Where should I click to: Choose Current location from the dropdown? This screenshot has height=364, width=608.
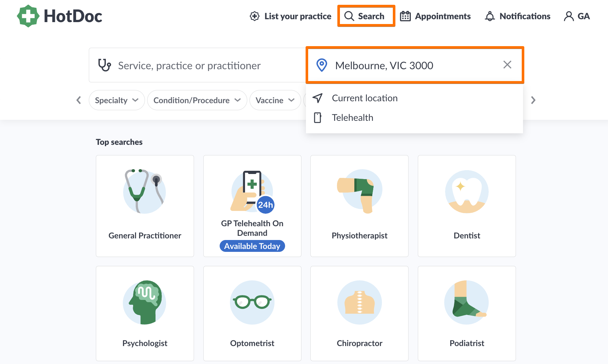coord(414,98)
